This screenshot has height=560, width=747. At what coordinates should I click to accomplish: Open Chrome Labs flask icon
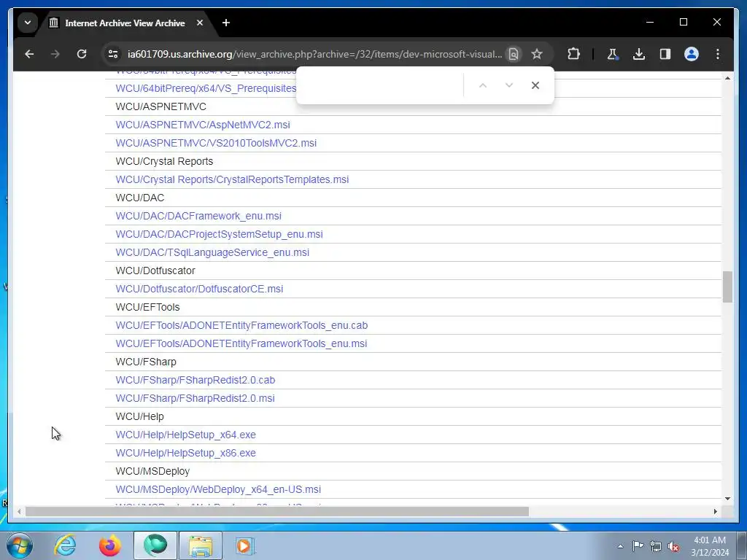613,54
